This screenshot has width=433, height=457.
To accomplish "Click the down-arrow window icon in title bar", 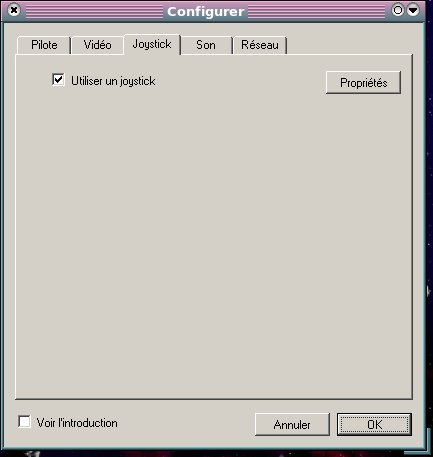I will tap(413, 10).
